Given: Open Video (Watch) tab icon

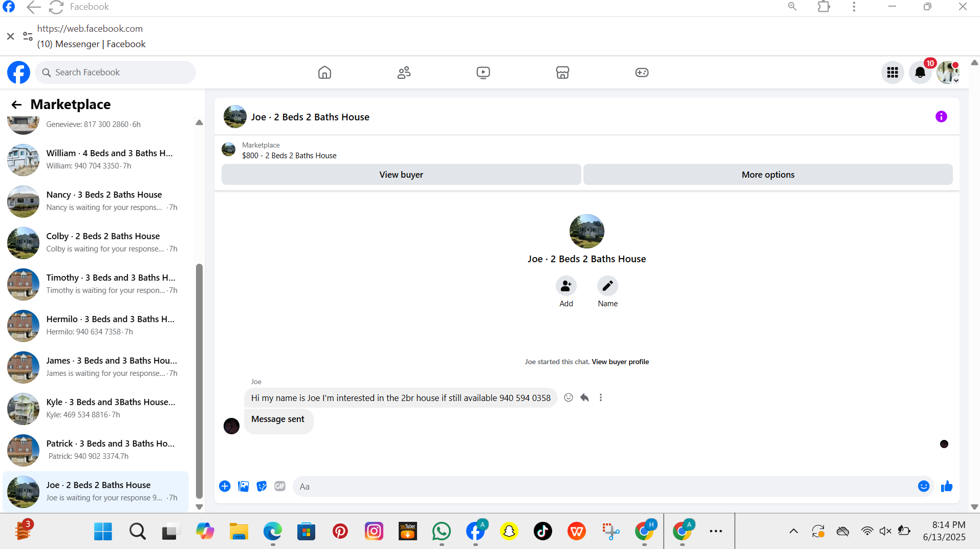Looking at the screenshot, I should tap(483, 72).
